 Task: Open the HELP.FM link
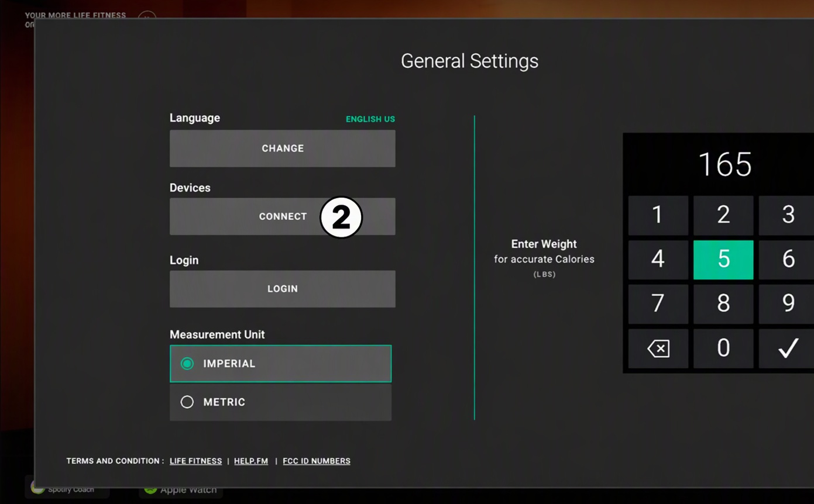(251, 461)
